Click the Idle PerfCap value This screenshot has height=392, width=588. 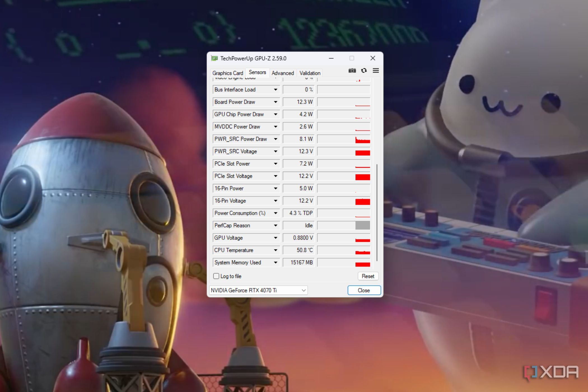(298, 225)
